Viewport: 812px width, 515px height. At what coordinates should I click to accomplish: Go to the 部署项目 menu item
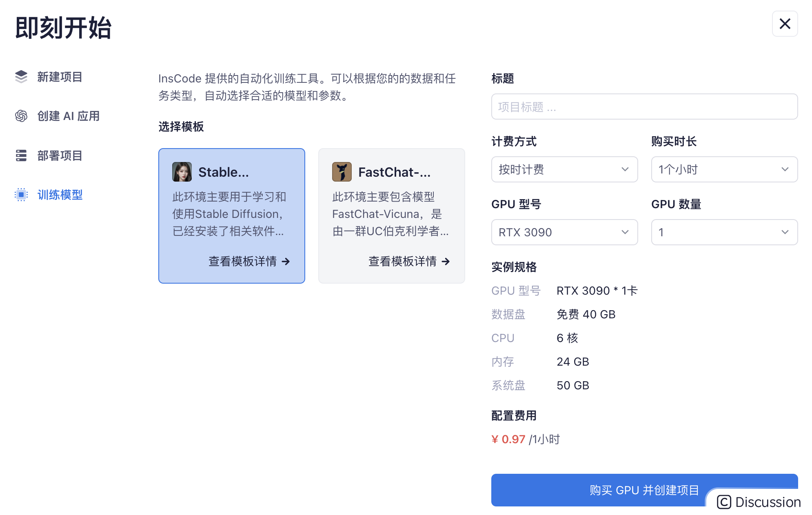60,155
